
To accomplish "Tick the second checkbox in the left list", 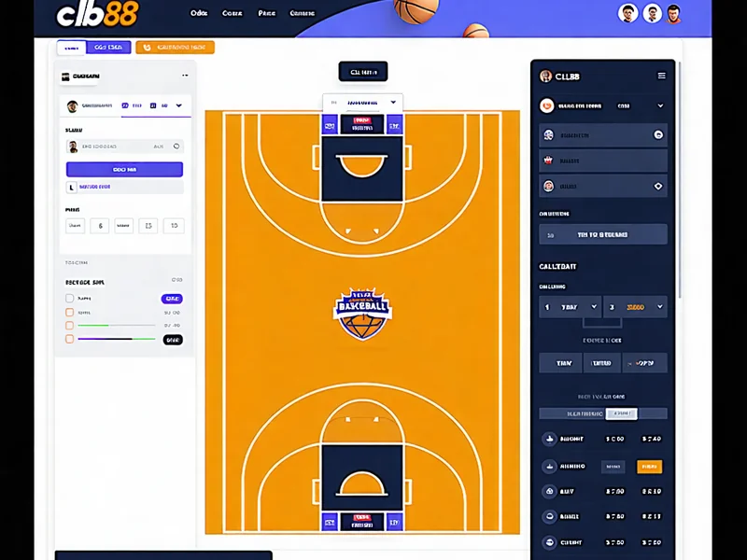I will click(x=70, y=312).
